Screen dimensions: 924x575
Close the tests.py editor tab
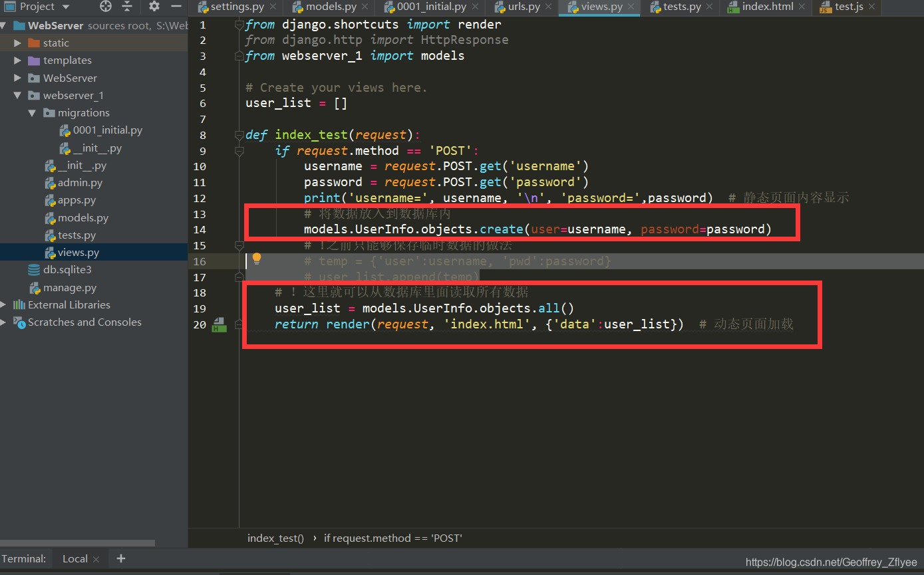click(710, 7)
